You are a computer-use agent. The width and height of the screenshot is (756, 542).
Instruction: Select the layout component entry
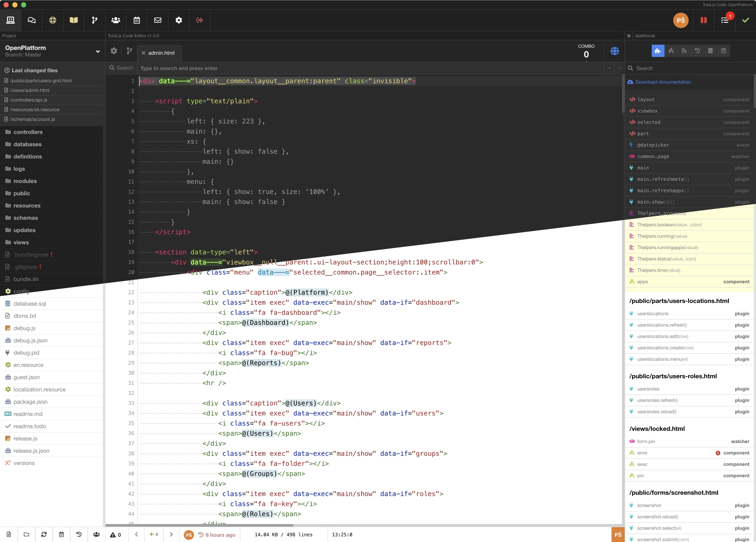(x=689, y=100)
